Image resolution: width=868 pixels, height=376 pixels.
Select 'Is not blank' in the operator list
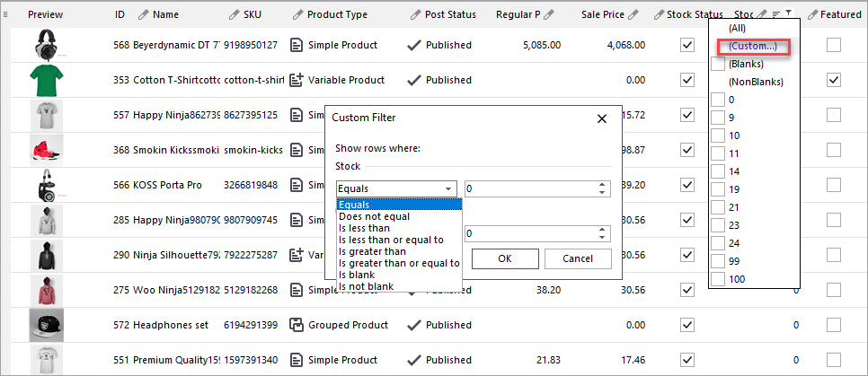pyautogui.click(x=365, y=286)
